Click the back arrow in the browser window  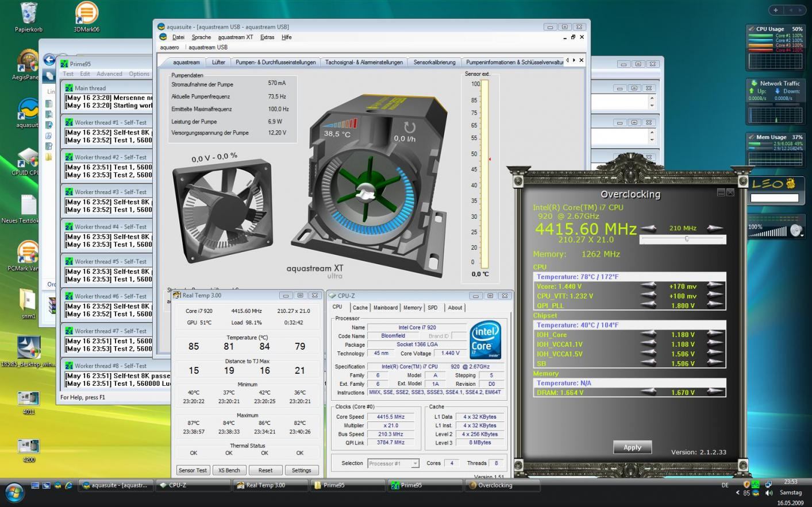point(49,59)
